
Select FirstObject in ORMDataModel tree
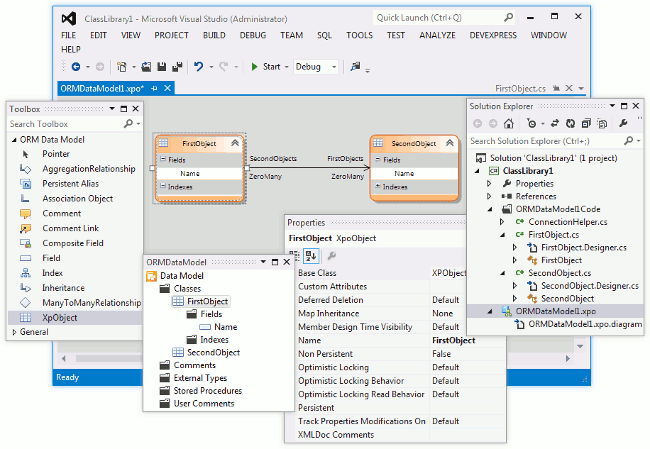[x=207, y=301]
